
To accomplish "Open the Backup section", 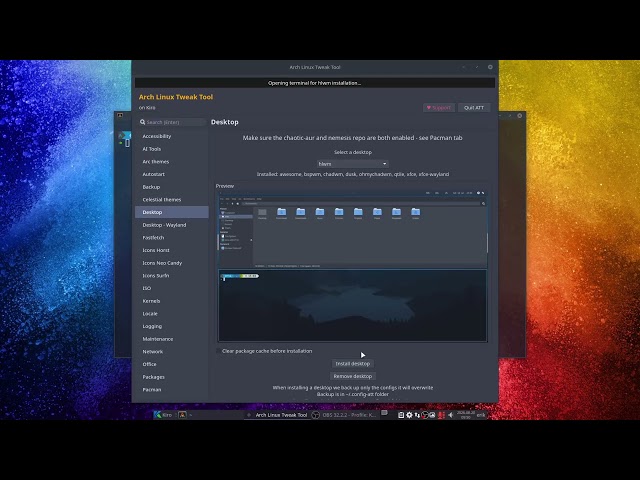I will tap(171, 187).
